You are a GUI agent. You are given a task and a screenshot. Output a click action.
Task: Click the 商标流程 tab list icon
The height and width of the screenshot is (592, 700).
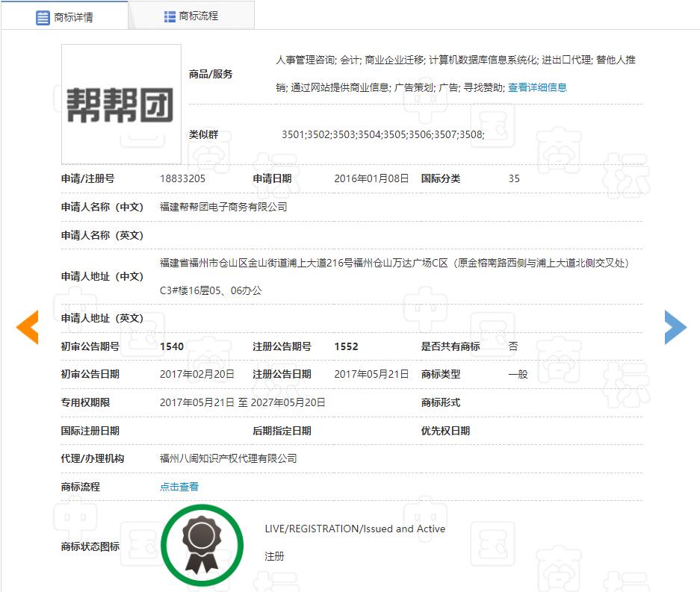(170, 16)
